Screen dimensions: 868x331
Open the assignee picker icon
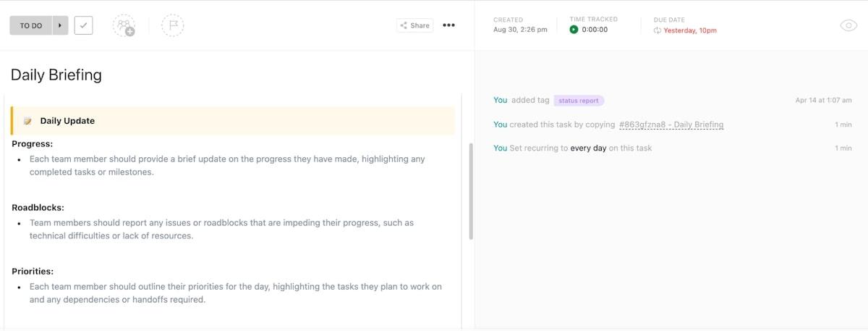click(124, 25)
